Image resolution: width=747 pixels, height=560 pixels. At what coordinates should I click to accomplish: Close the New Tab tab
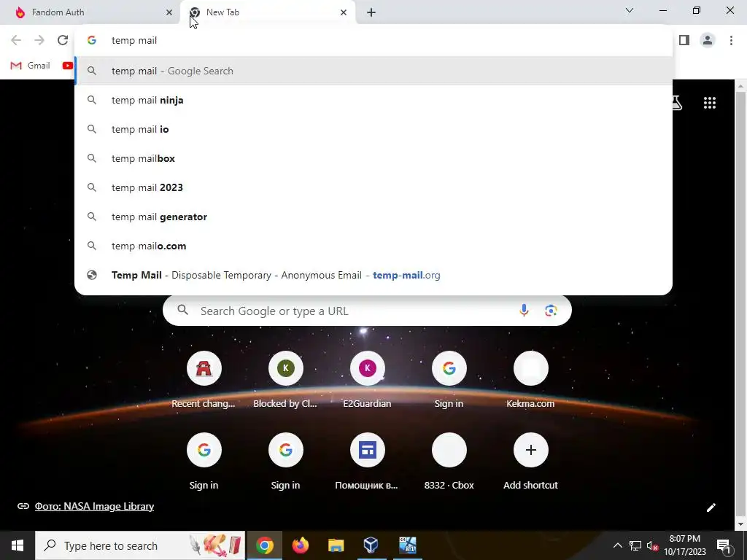pos(344,12)
